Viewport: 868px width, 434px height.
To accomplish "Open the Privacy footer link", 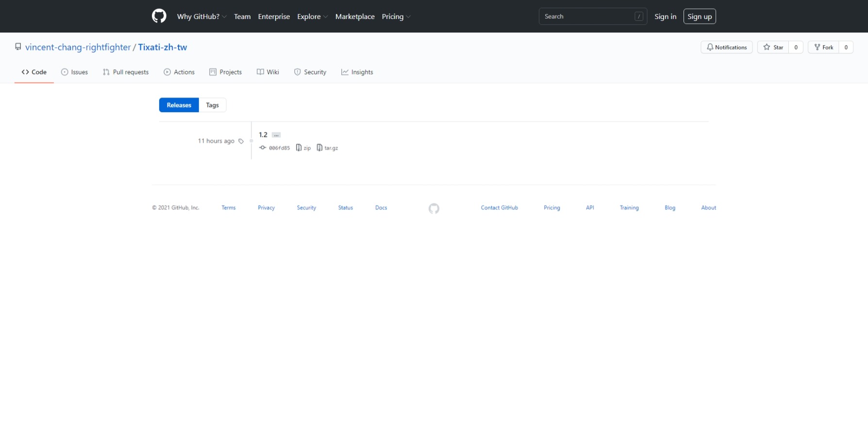I will (266, 207).
